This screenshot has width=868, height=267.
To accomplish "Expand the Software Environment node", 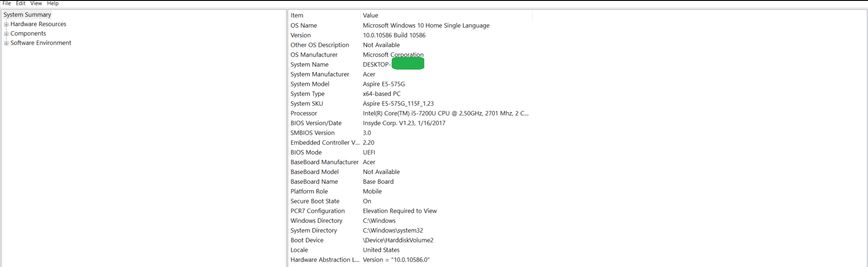I will 6,43.
